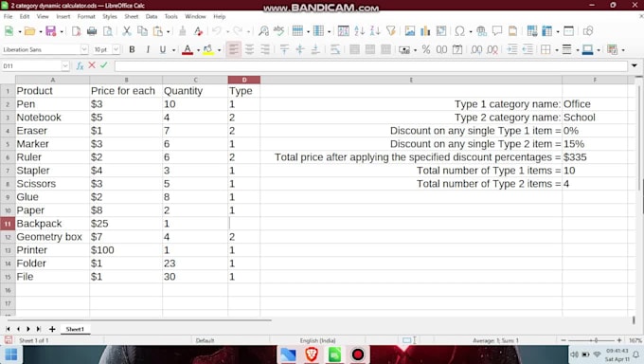Insert special character Omega icon
The width and height of the screenshot is (644, 364).
tap(460, 31)
